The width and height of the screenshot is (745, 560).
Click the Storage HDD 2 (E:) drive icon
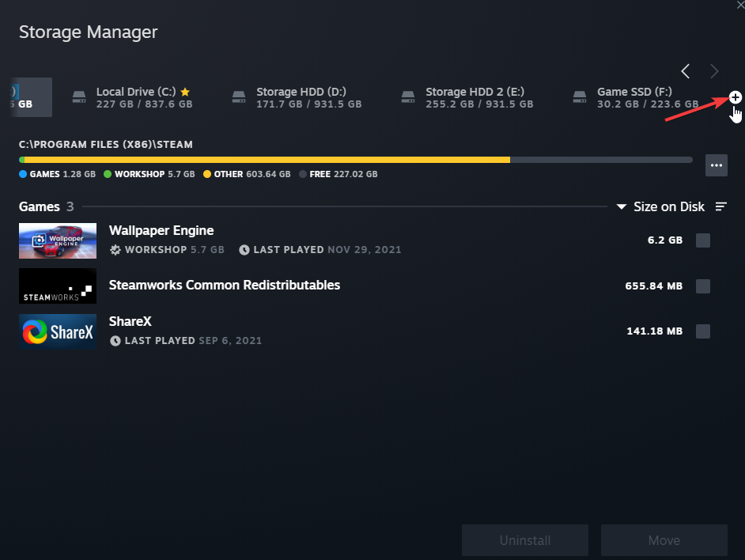pyautogui.click(x=407, y=97)
